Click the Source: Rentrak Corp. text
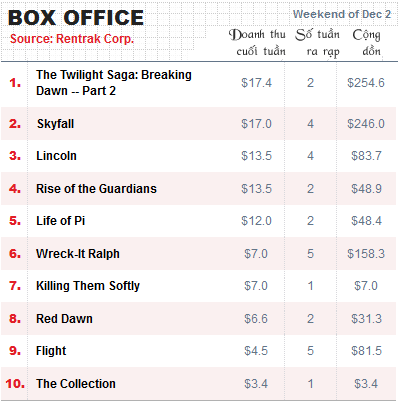Viewport: 398px width, 402px height. coord(72,39)
